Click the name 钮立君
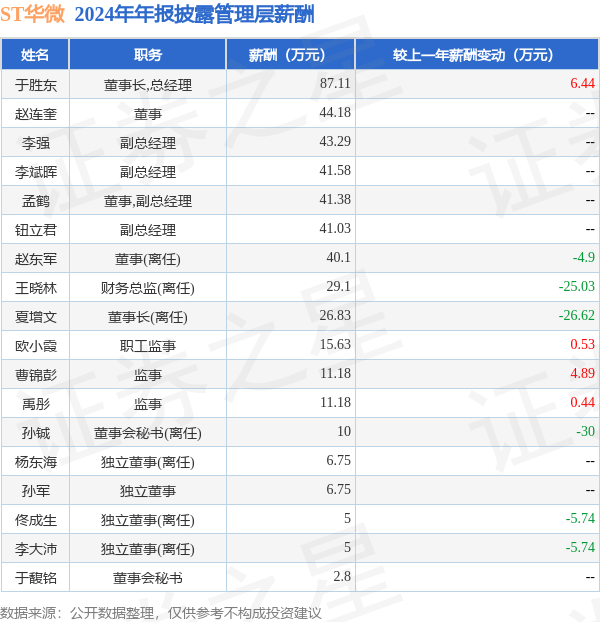Image resolution: width=600 pixels, height=622 pixels. (36, 230)
